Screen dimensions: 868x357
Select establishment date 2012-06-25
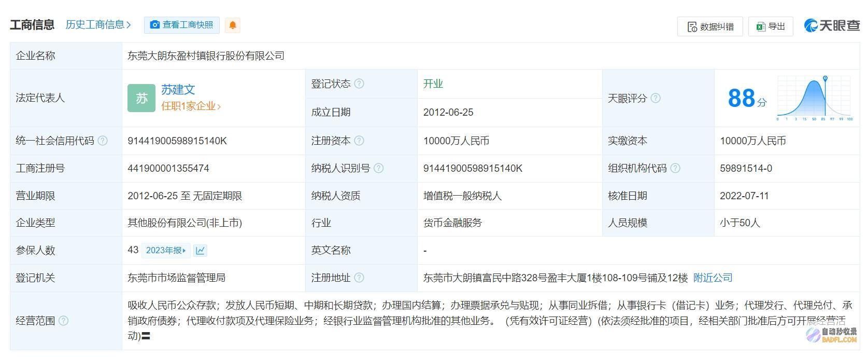tap(448, 112)
